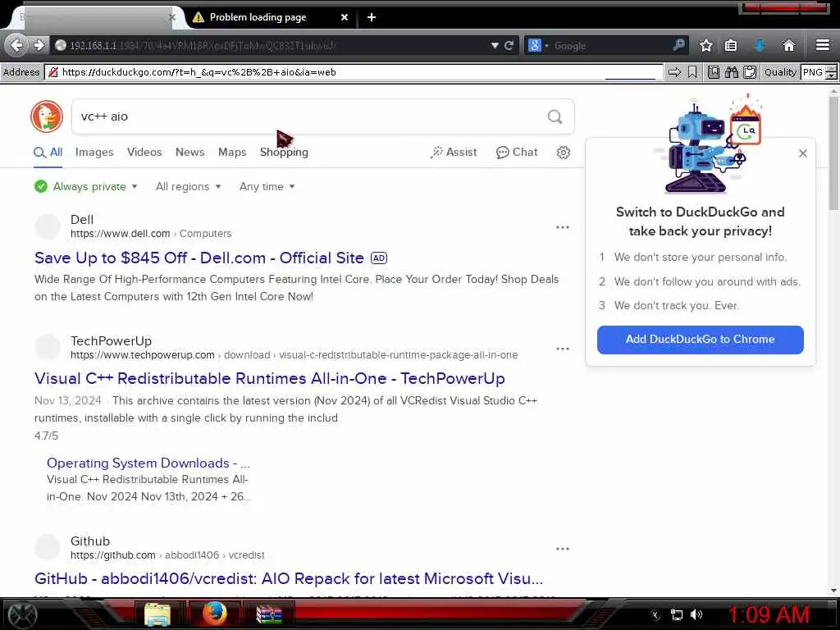Select the All search tab

48,152
